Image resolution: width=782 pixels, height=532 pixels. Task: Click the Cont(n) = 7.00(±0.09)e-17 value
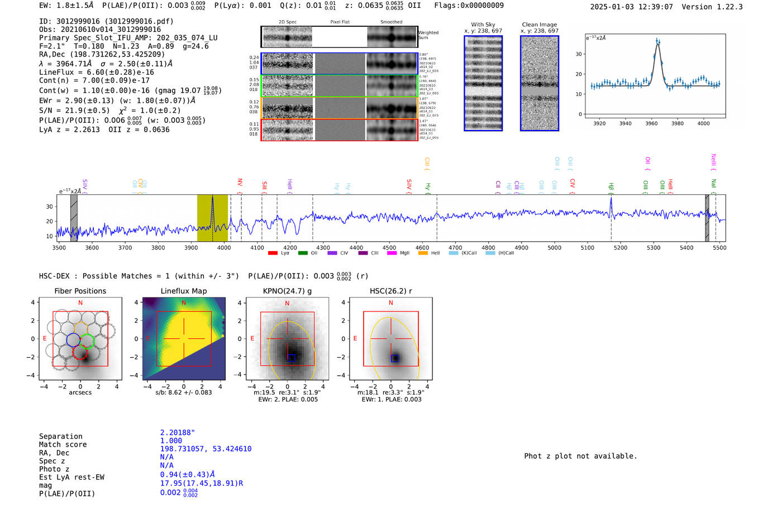point(94,80)
